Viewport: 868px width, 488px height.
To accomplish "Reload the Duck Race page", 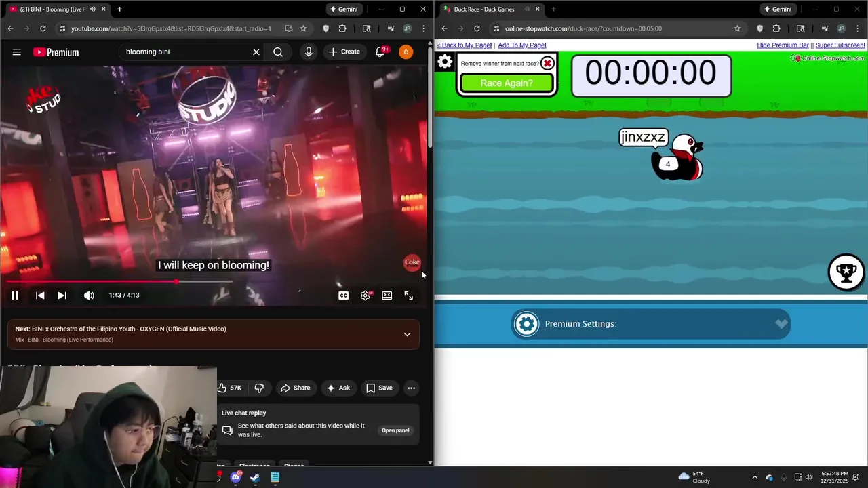I will click(477, 28).
